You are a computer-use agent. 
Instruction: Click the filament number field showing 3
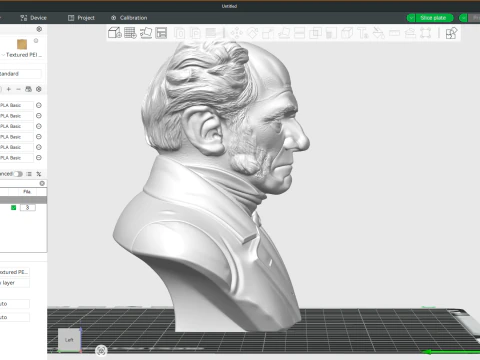coord(27,208)
